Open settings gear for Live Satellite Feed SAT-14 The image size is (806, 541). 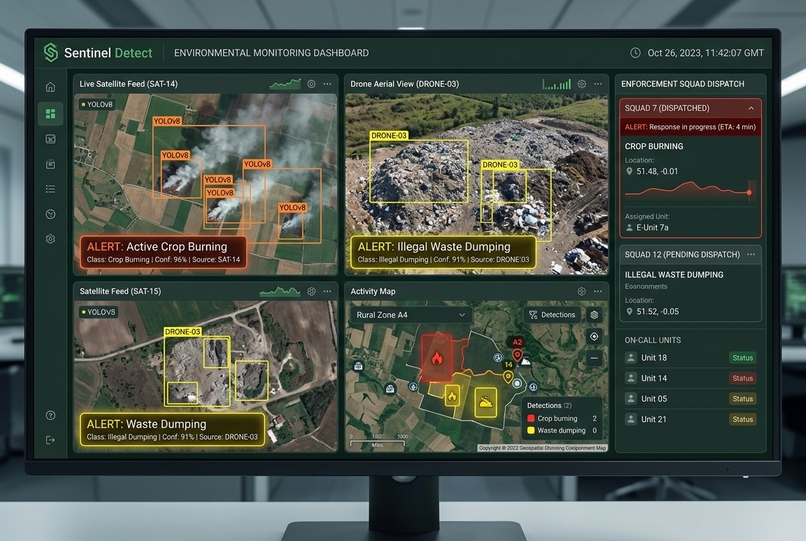311,84
